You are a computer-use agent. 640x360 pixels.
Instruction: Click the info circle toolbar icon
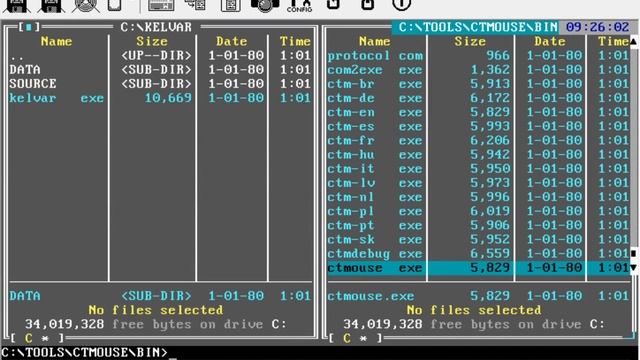(x=401, y=4)
